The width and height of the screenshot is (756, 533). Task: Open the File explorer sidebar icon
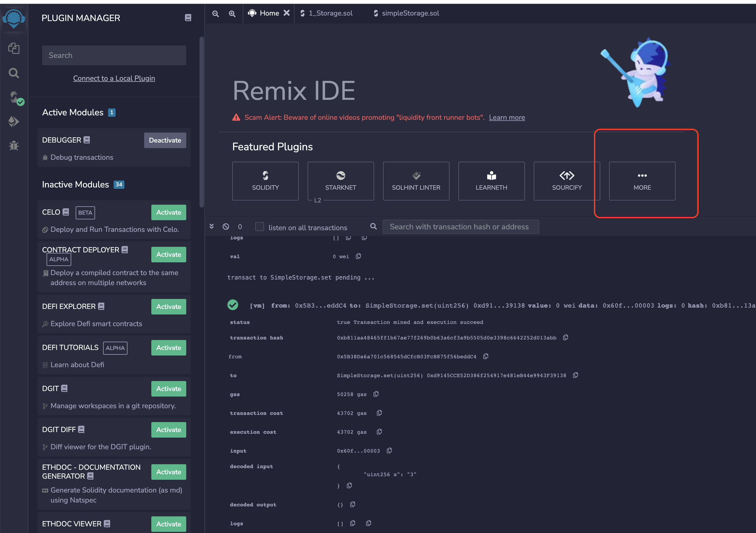click(x=14, y=49)
